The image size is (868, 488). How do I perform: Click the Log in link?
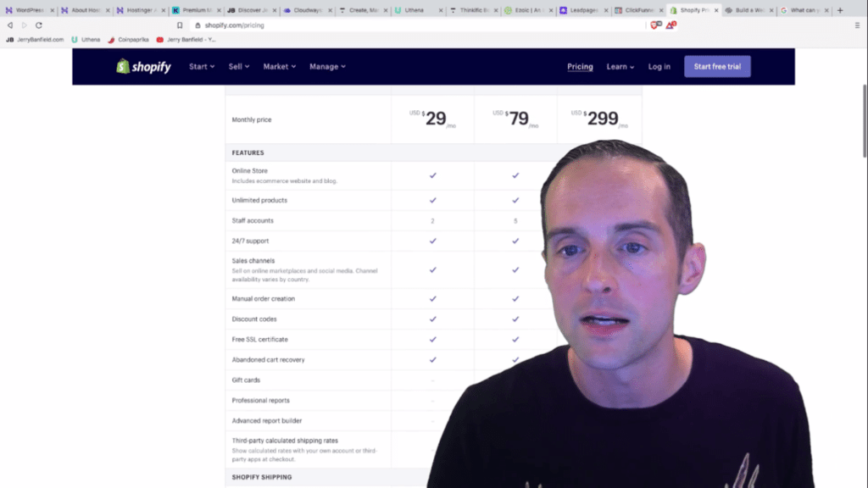[x=659, y=66]
